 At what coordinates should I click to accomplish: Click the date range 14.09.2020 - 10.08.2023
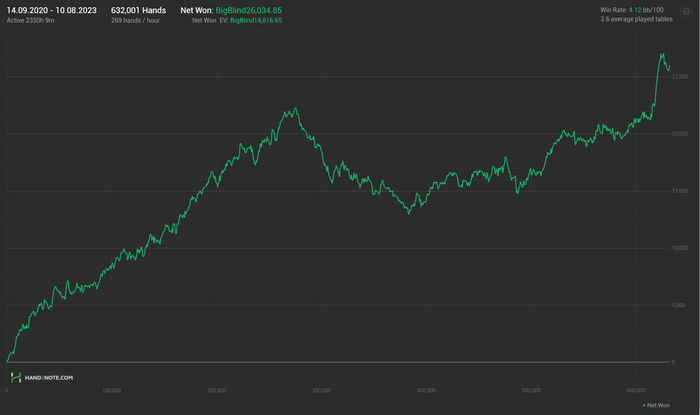51,10
